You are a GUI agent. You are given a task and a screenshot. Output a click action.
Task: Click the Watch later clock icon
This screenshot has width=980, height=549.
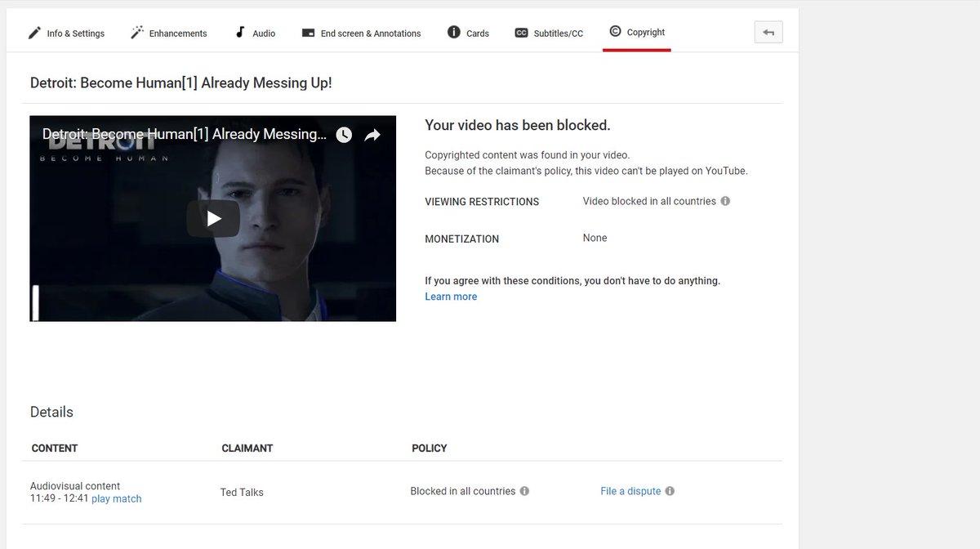click(344, 135)
